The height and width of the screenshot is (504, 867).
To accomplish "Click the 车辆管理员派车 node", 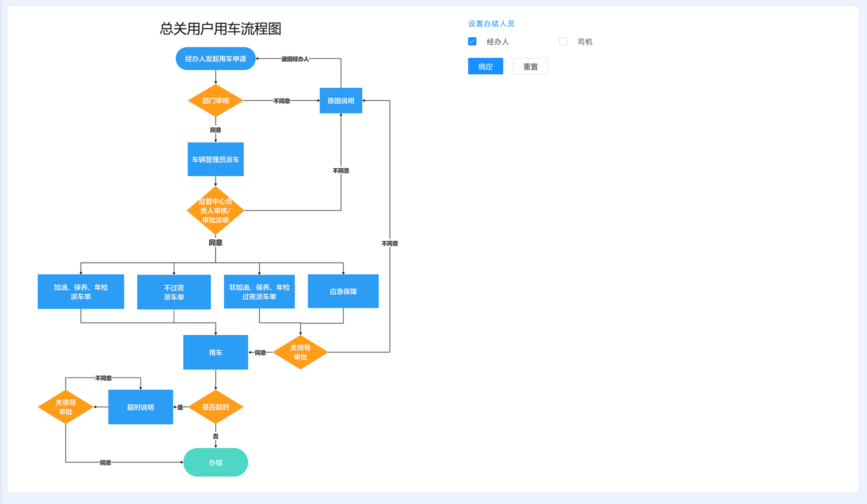I will [x=215, y=160].
